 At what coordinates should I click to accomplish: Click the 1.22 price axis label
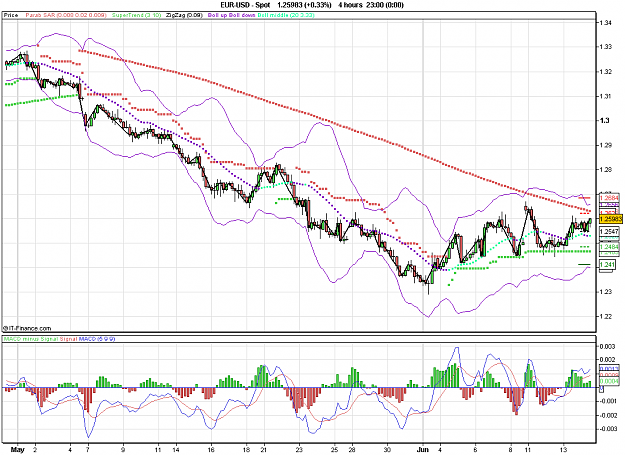pos(605,316)
